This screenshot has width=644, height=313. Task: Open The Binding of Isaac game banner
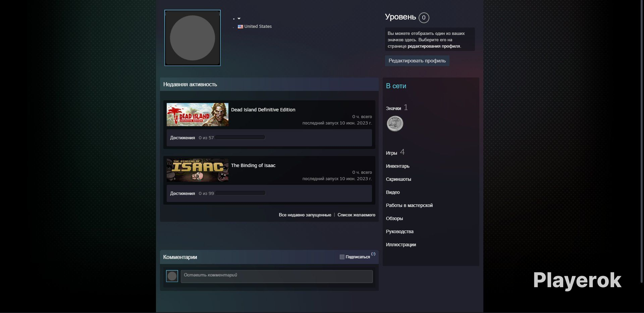pyautogui.click(x=198, y=170)
